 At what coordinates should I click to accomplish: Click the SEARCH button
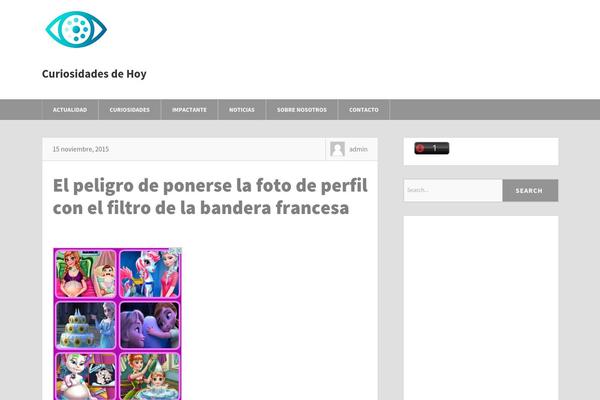[530, 190]
